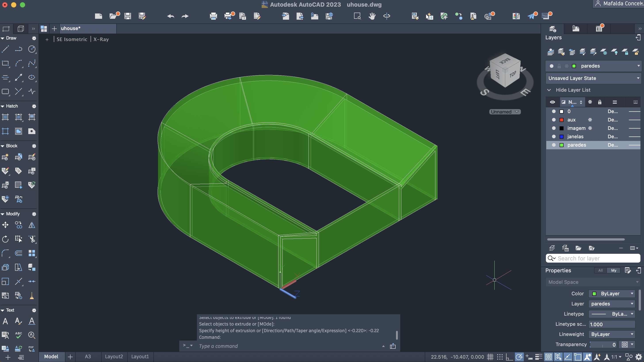Viewport: 644px width, 362px height.
Task: Open the Plot printer icon
Action: (x=213, y=16)
